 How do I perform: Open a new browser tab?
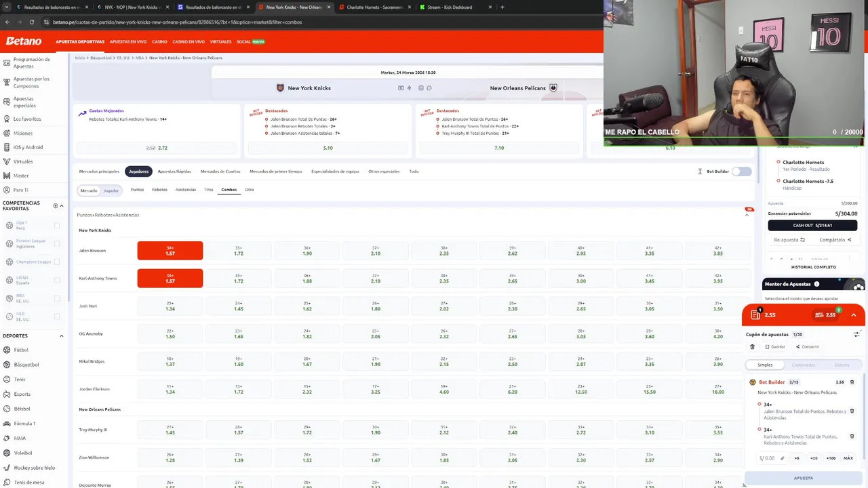[502, 7]
